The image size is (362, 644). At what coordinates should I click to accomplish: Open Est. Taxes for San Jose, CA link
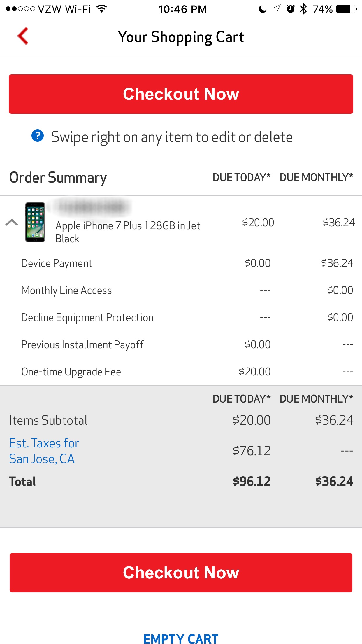pyautogui.click(x=44, y=451)
